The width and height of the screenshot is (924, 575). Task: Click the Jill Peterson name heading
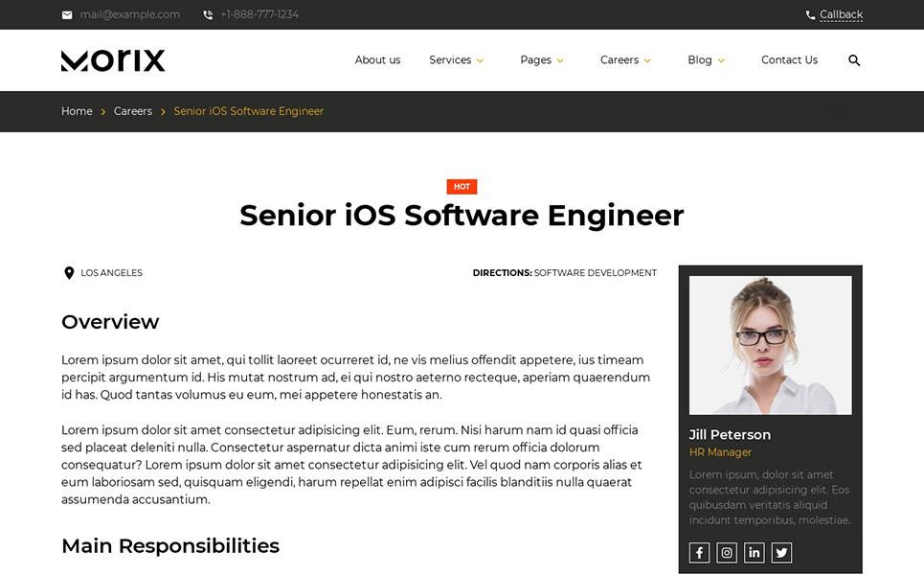(x=730, y=435)
